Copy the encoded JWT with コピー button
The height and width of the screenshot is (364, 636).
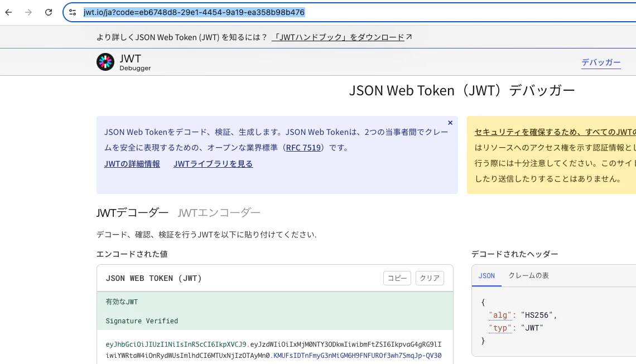point(397,278)
